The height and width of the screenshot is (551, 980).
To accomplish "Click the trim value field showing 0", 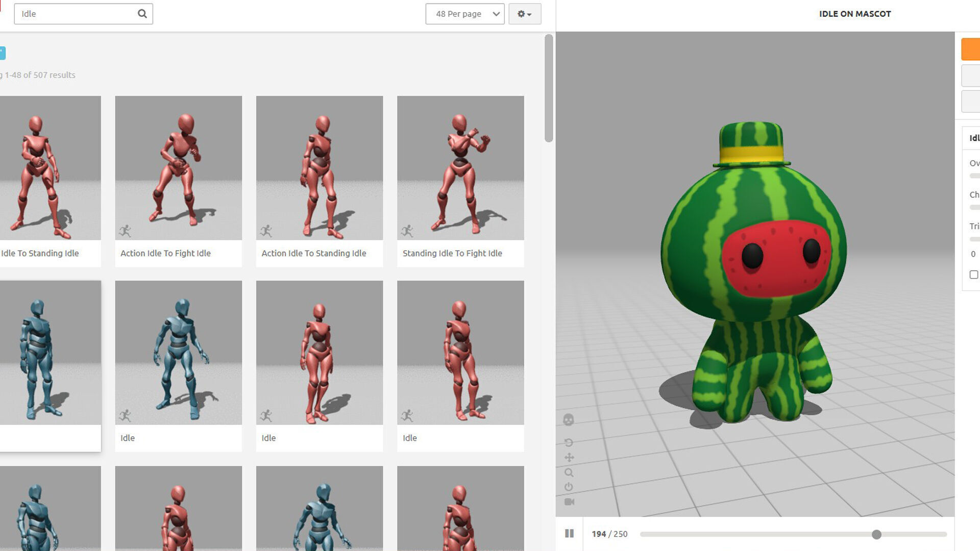I will point(973,254).
